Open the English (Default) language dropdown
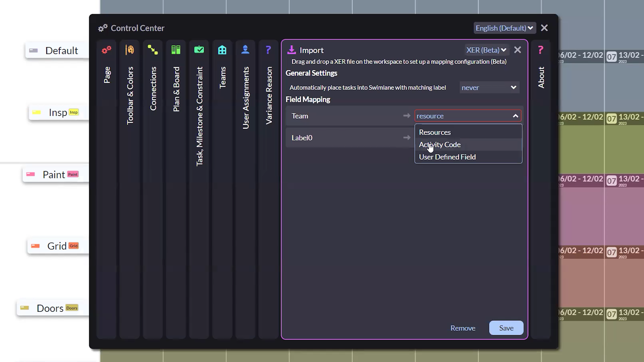This screenshot has height=362, width=644. pos(504,28)
